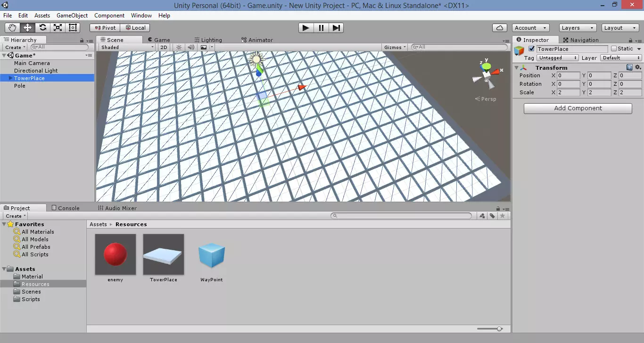
Task: Open Transform component gear settings
Action: 638,67
